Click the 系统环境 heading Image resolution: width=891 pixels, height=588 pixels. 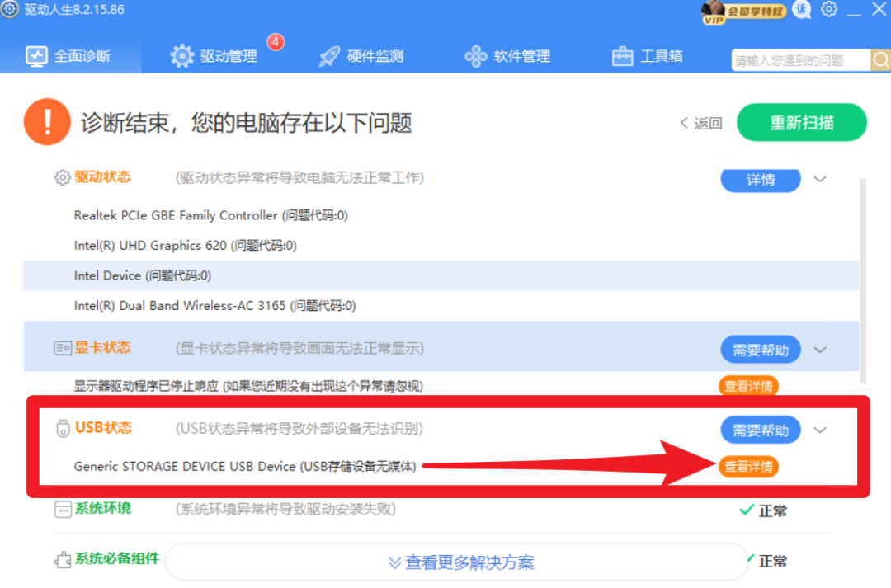pos(103,509)
